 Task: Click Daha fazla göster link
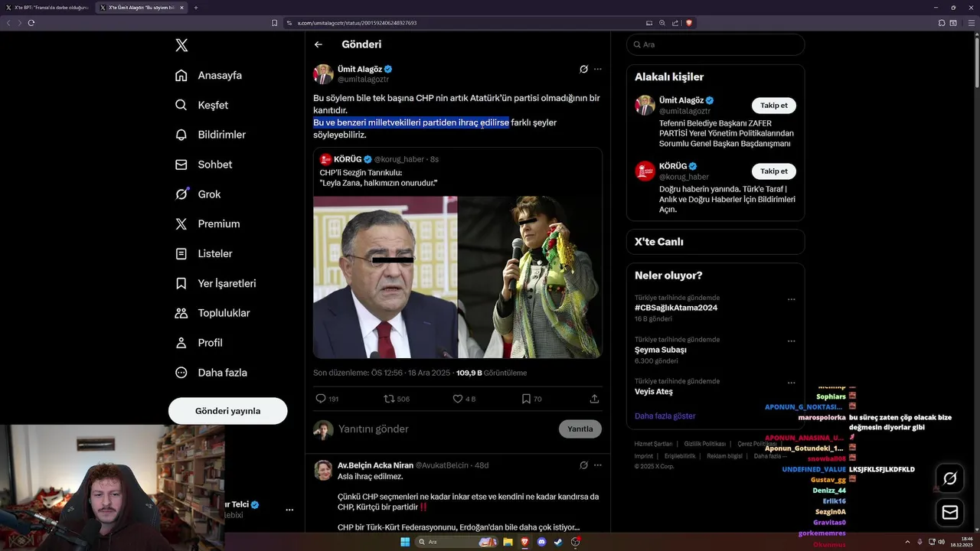(665, 416)
